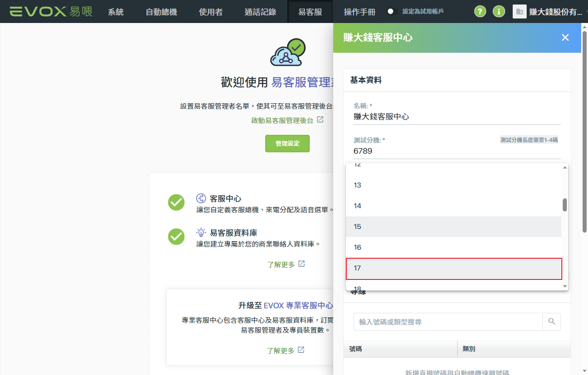The image size is (588, 375).
Task: Select the 易客服 tab
Action: point(310,12)
